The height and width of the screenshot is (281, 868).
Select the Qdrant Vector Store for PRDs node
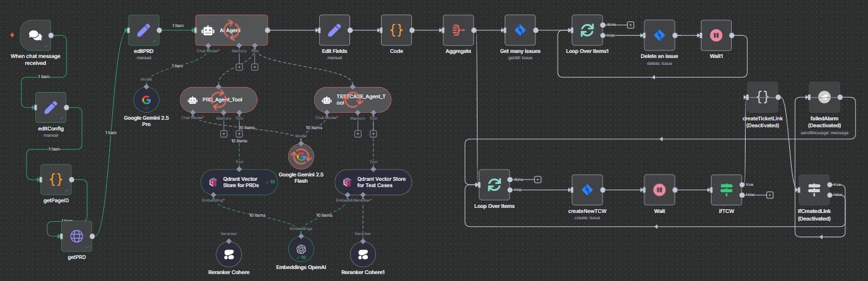coord(239,182)
